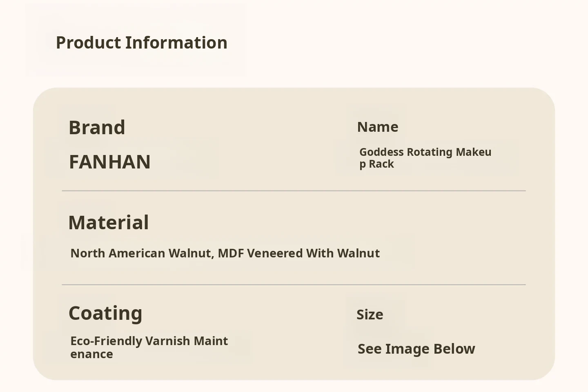Select the Name field label
This screenshot has height=392, width=588.
(378, 127)
